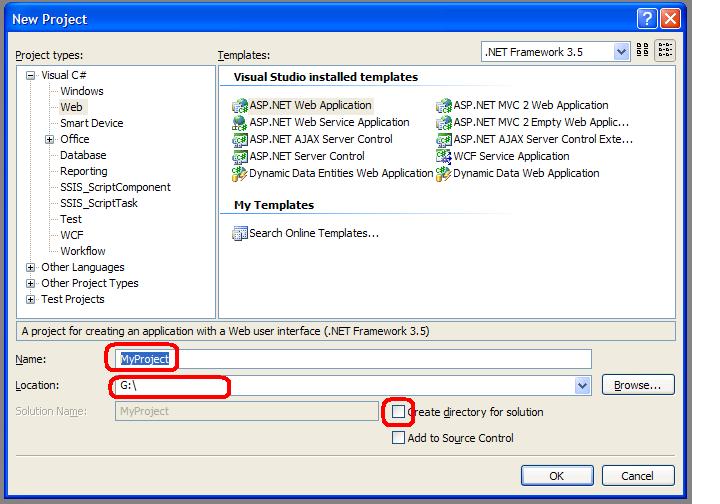Pick the ASP.NET AJAX Server Control icon
The width and height of the screenshot is (720, 504).
(x=240, y=140)
